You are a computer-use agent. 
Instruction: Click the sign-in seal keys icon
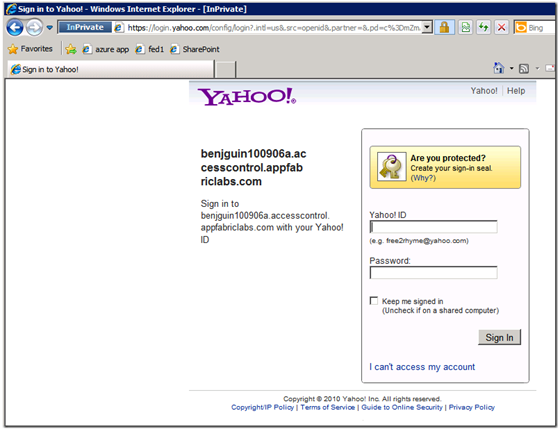391,166
